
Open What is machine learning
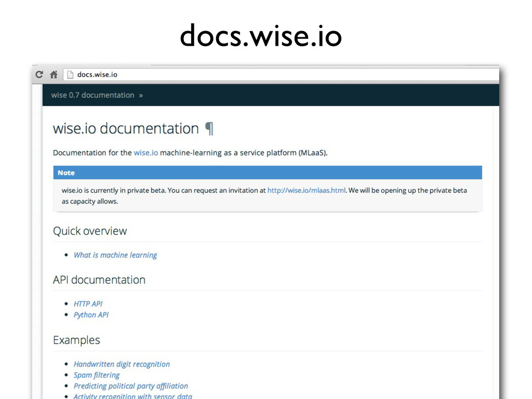point(115,255)
